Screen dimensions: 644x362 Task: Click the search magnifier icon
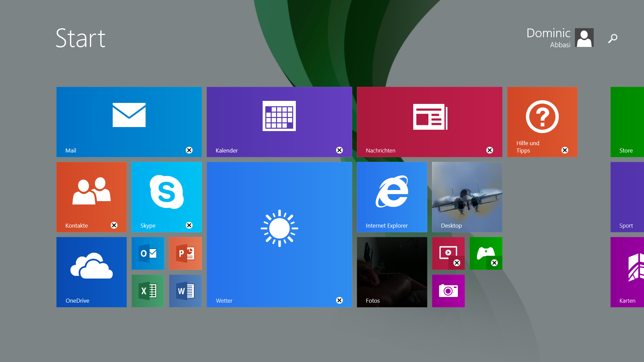[x=613, y=38]
